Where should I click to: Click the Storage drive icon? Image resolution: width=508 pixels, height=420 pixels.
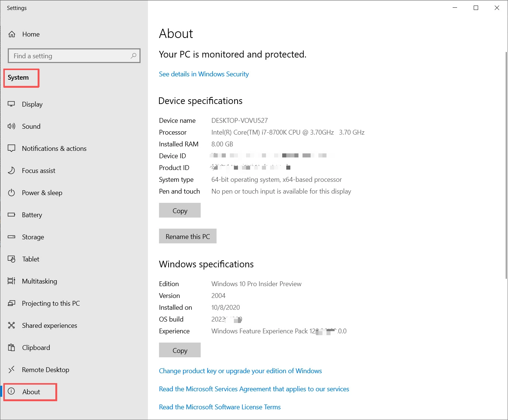[x=11, y=237]
